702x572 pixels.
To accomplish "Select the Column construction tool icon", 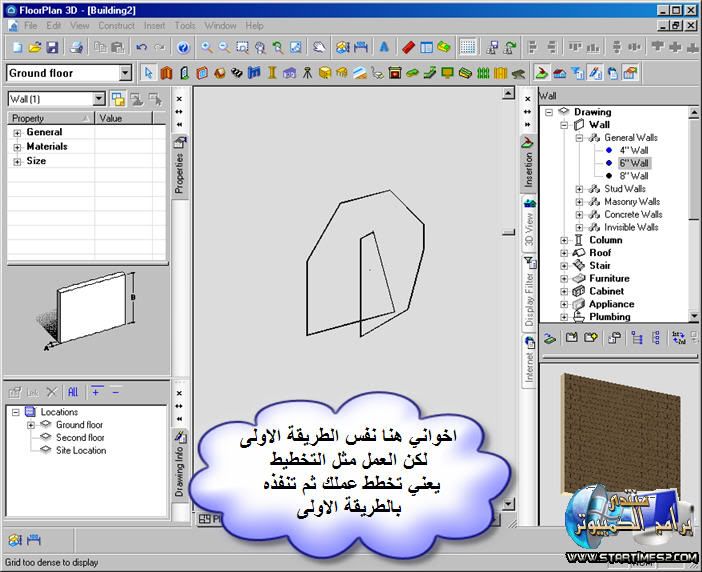I will 272,73.
